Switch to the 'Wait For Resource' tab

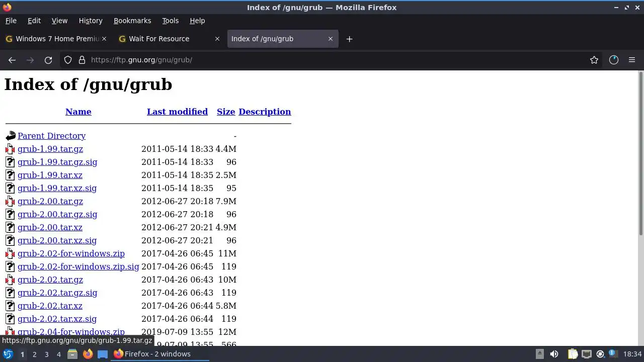click(x=170, y=39)
